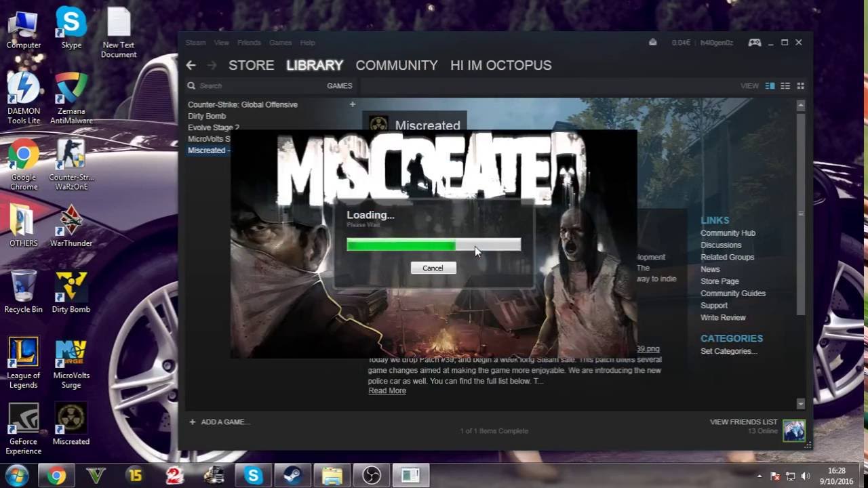The image size is (868, 488).
Task: Open Steam from the taskbar
Action: (293, 476)
